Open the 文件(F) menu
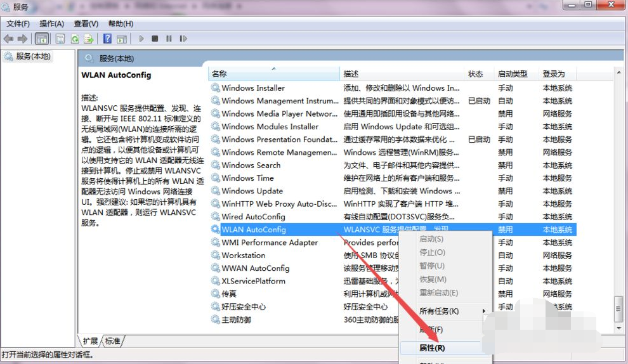The image size is (628, 364). 18,23
